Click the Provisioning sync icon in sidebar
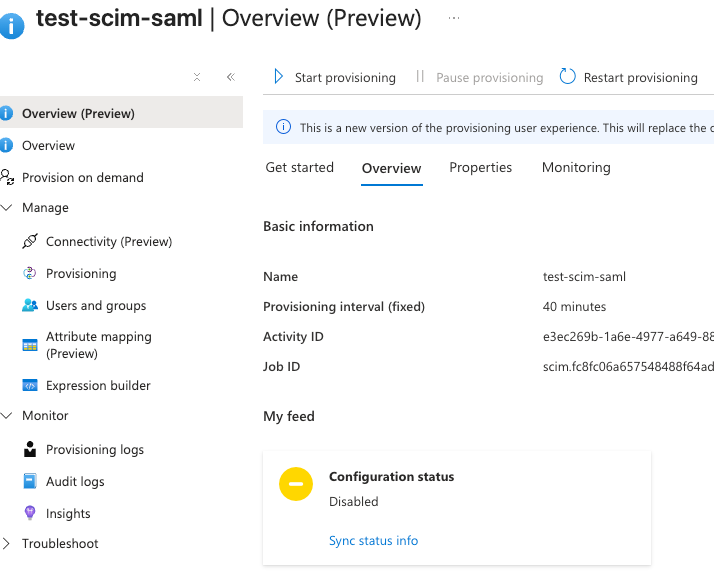The width and height of the screenshot is (714, 582). coord(29,274)
